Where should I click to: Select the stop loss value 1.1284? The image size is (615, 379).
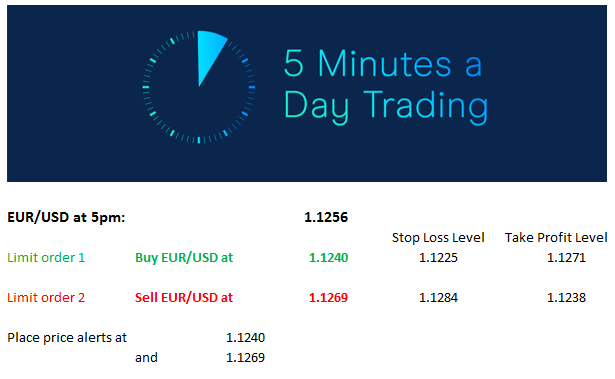tap(438, 297)
